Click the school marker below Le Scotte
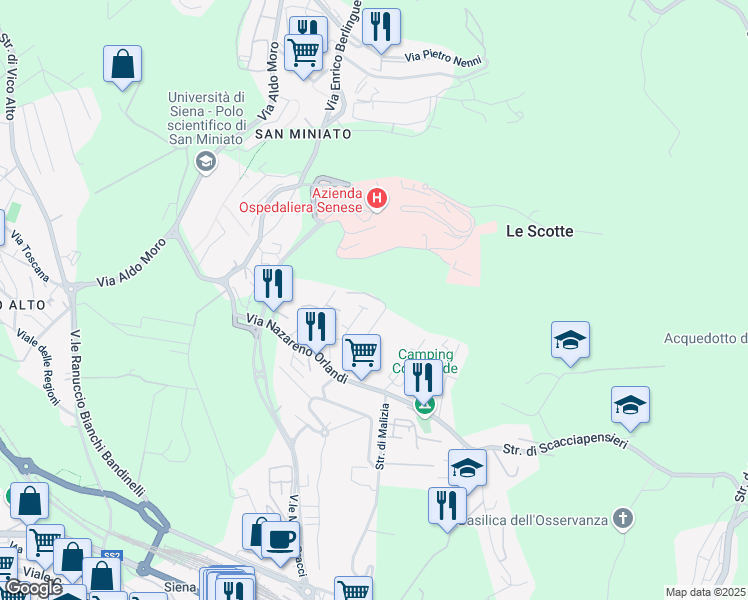748x600 pixels. tap(571, 341)
